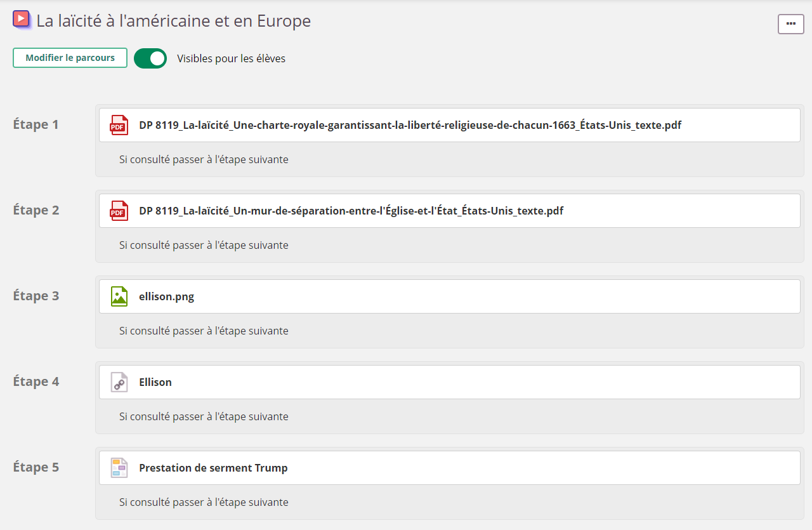Click the Étape 1 step label
Viewport: 812px width, 530px height.
36,124
